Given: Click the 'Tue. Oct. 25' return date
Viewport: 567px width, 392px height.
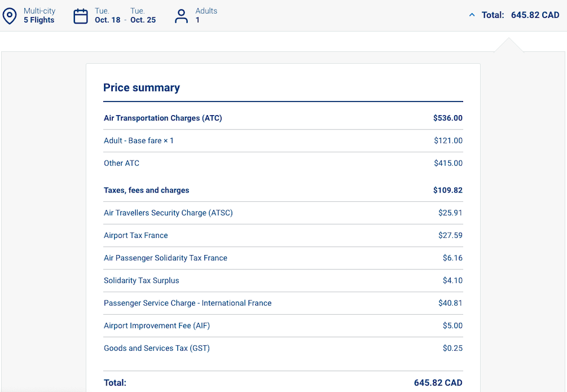Looking at the screenshot, I should [x=143, y=15].
